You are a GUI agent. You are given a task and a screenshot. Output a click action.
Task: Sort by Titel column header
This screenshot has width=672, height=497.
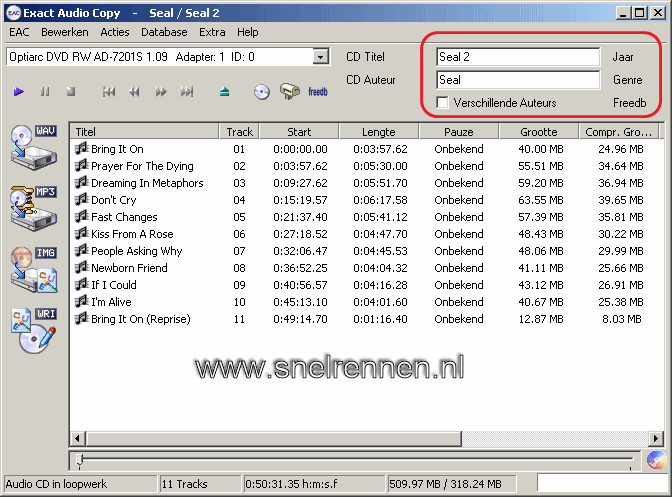(144, 132)
